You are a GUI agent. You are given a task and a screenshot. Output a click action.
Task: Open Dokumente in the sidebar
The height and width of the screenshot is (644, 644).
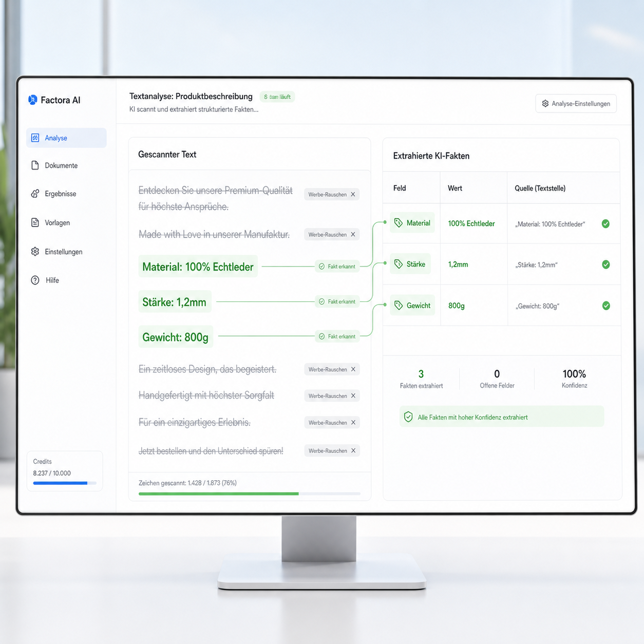(54, 165)
